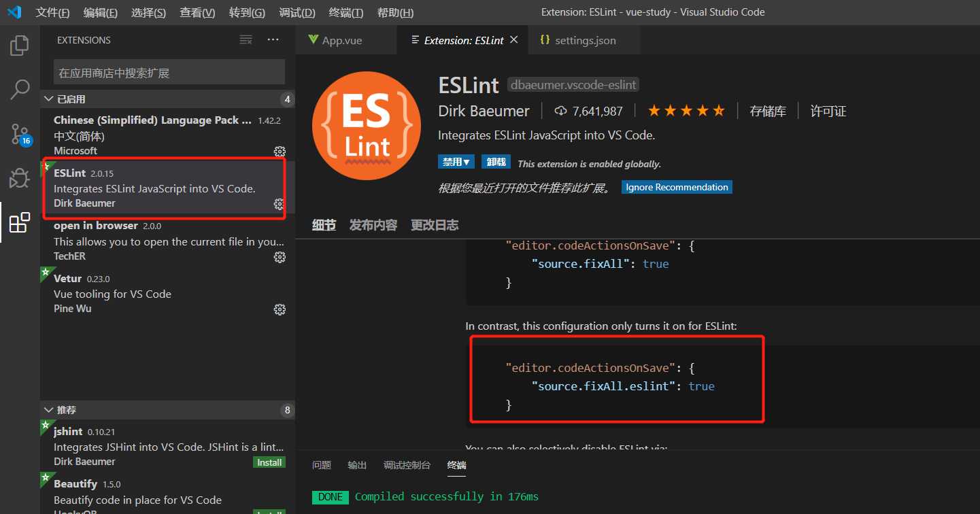
Task: Click the ESLint rating stars
Action: (x=686, y=111)
